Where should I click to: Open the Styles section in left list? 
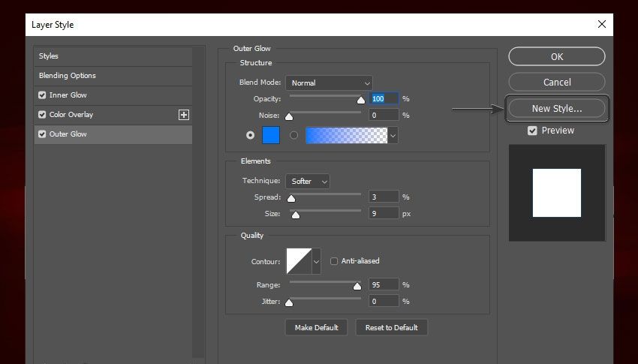[113, 56]
